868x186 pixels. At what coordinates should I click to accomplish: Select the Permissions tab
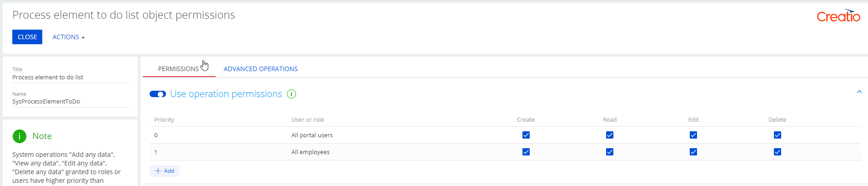click(179, 69)
